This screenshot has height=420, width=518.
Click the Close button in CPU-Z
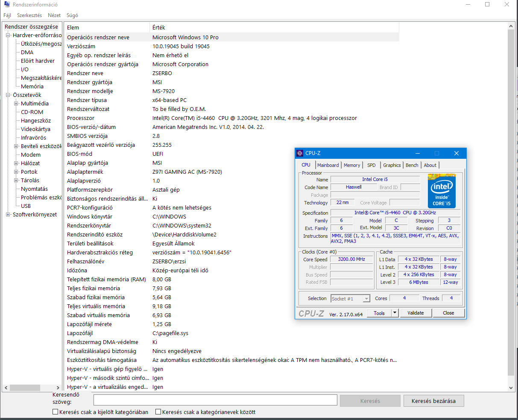coord(448,313)
